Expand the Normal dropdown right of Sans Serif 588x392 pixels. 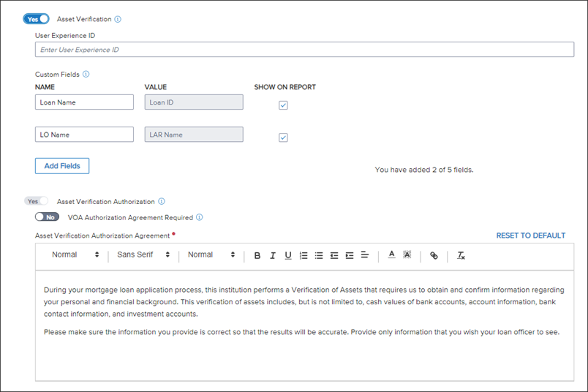211,255
